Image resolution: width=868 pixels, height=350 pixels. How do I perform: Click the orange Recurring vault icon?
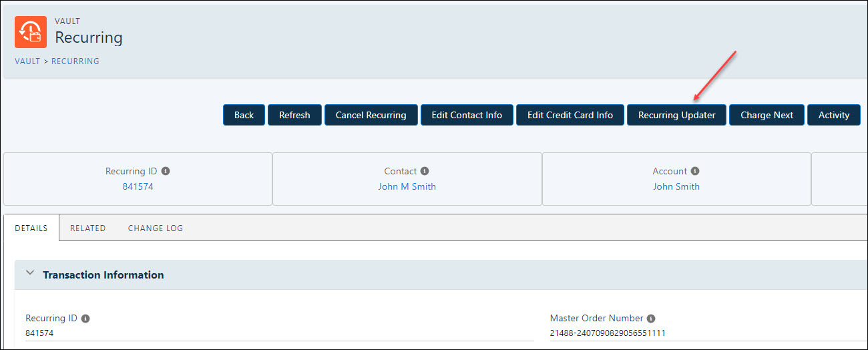31,32
